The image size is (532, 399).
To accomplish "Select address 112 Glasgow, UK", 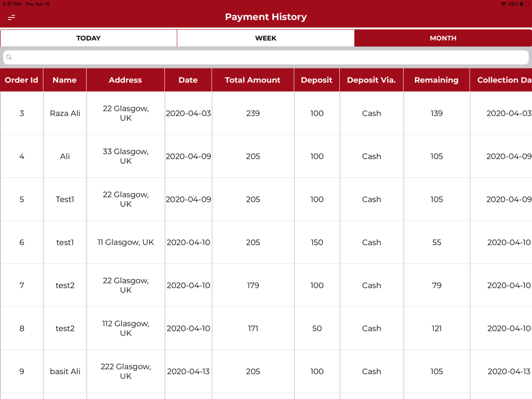I will (126, 328).
